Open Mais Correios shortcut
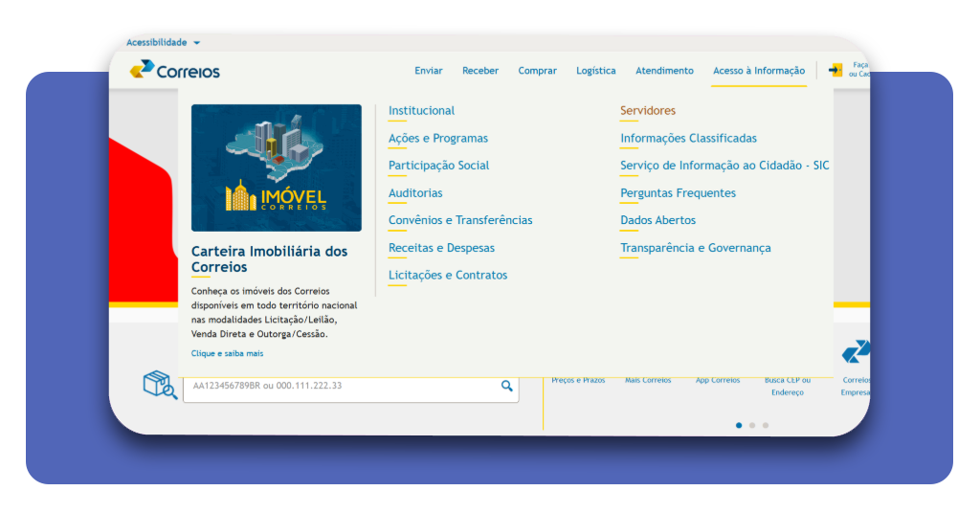Viewport: 980px width, 513px height. [x=648, y=380]
